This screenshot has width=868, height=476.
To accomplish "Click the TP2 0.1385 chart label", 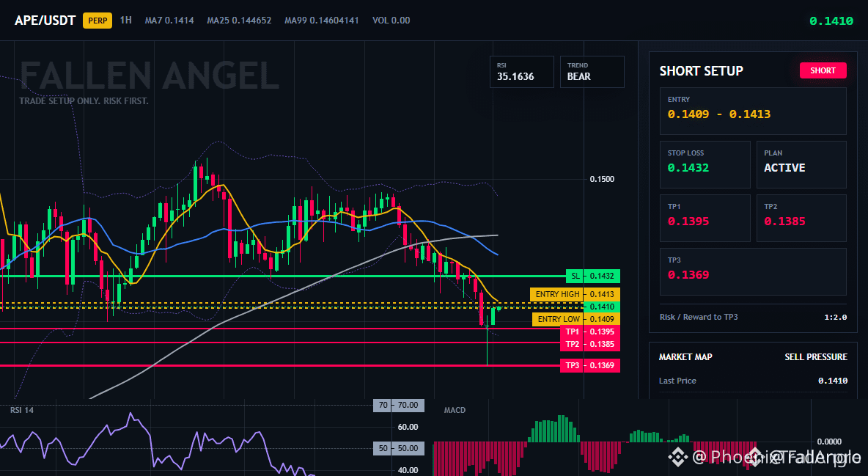I will click(590, 344).
